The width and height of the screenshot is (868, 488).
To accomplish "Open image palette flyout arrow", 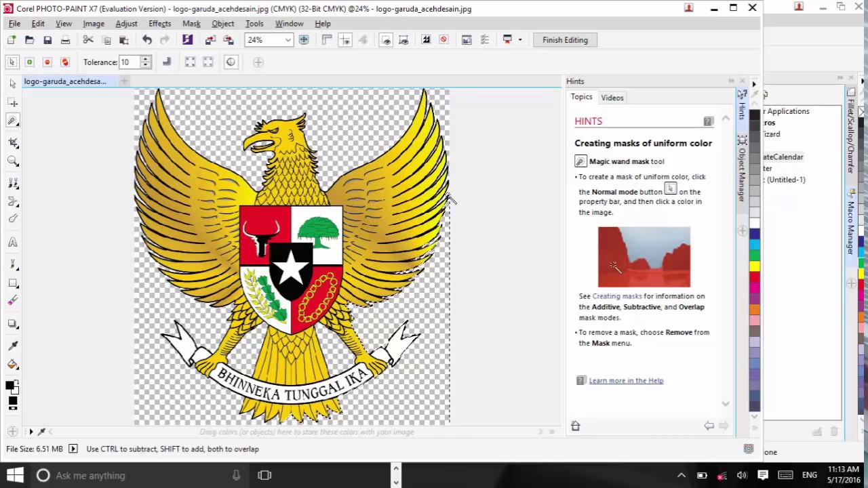I will 31,431.
